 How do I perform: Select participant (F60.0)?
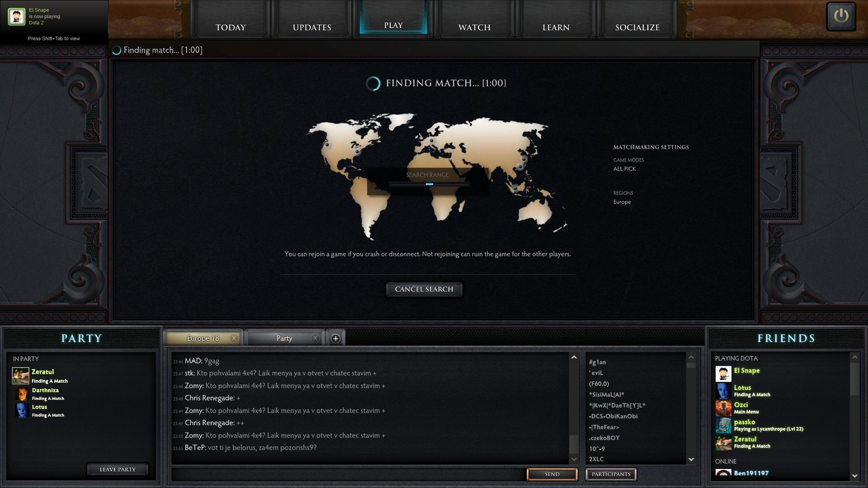(599, 384)
